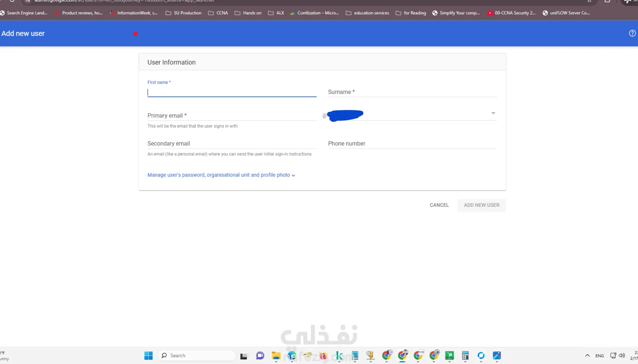The width and height of the screenshot is (638, 364).
Task: Focus the First name field
Action: click(232, 92)
